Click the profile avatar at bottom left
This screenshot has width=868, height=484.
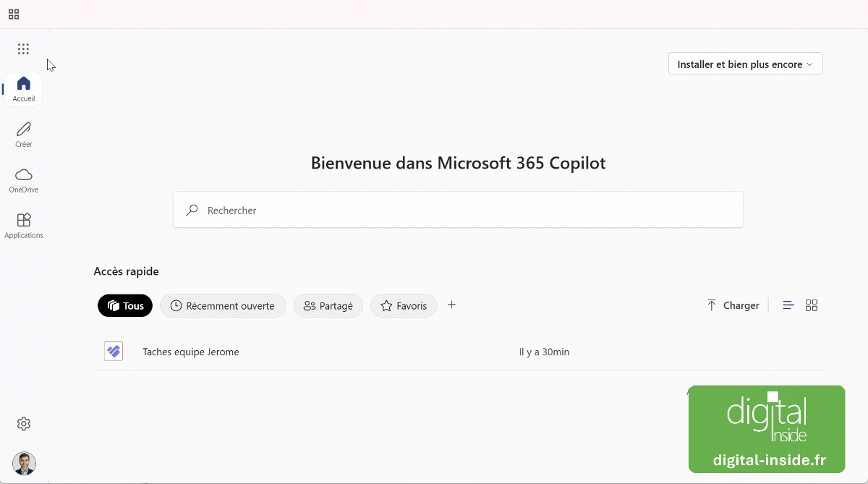pyautogui.click(x=24, y=464)
